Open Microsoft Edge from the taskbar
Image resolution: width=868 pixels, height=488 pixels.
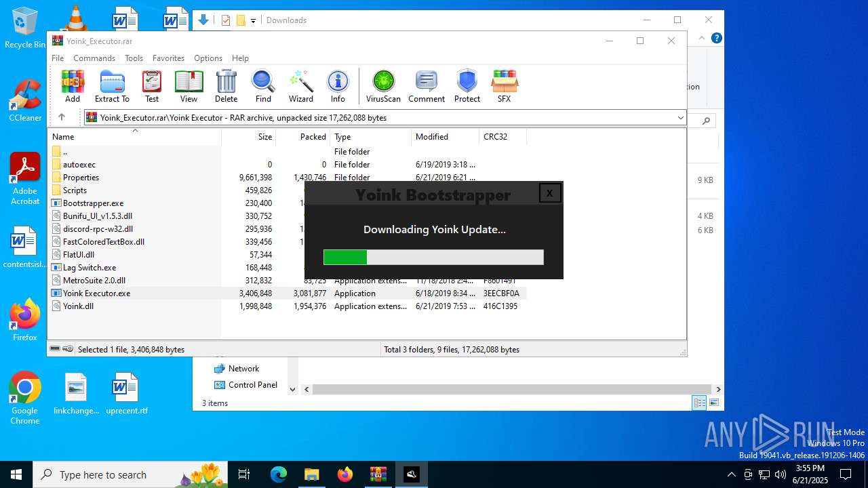(x=279, y=474)
